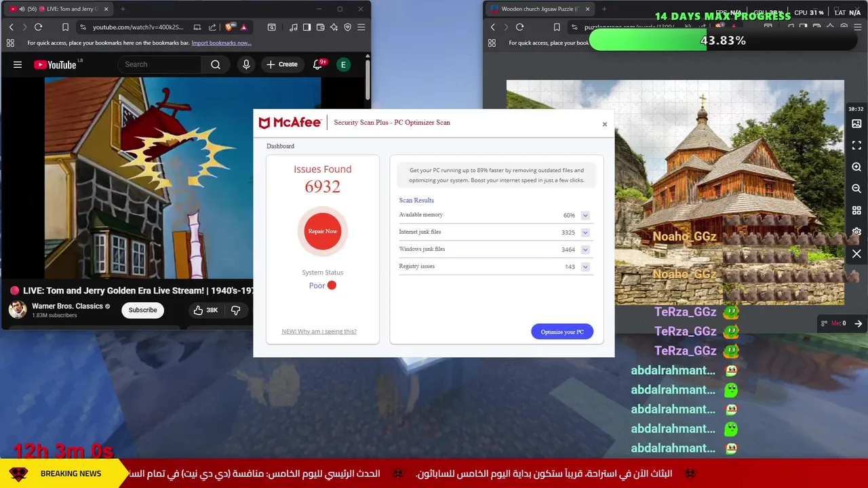Image resolution: width=868 pixels, height=488 pixels.
Task: Click the Brave Rewards triangle icon
Action: pos(243,27)
